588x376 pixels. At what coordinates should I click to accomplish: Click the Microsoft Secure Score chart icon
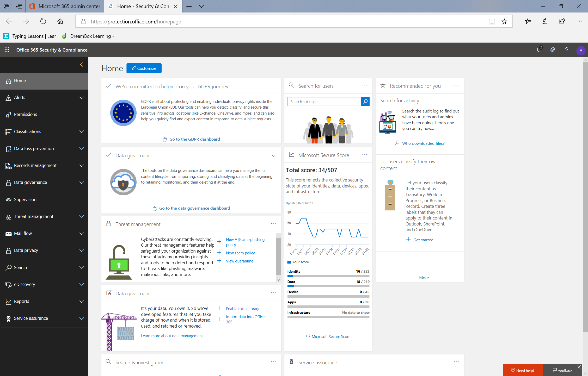coord(291,155)
